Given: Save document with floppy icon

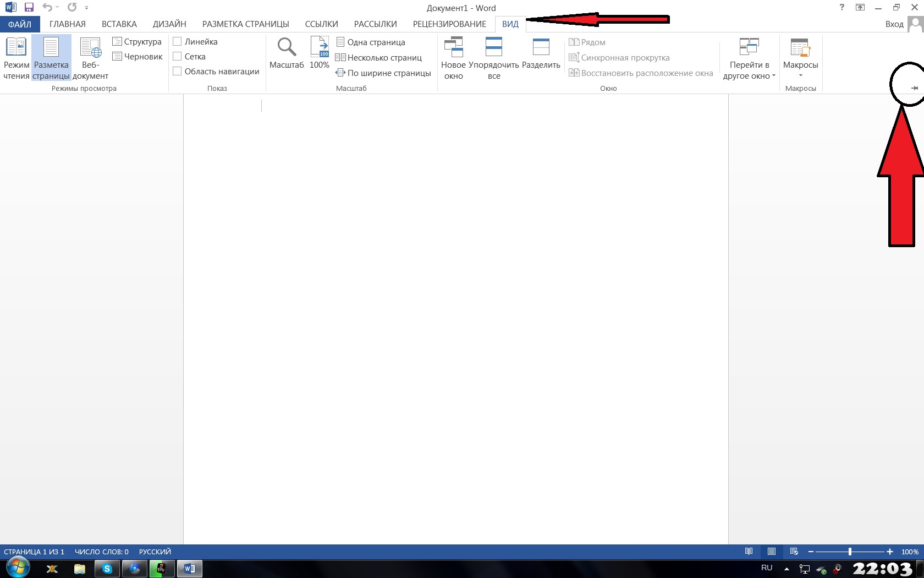Looking at the screenshot, I should pos(29,8).
